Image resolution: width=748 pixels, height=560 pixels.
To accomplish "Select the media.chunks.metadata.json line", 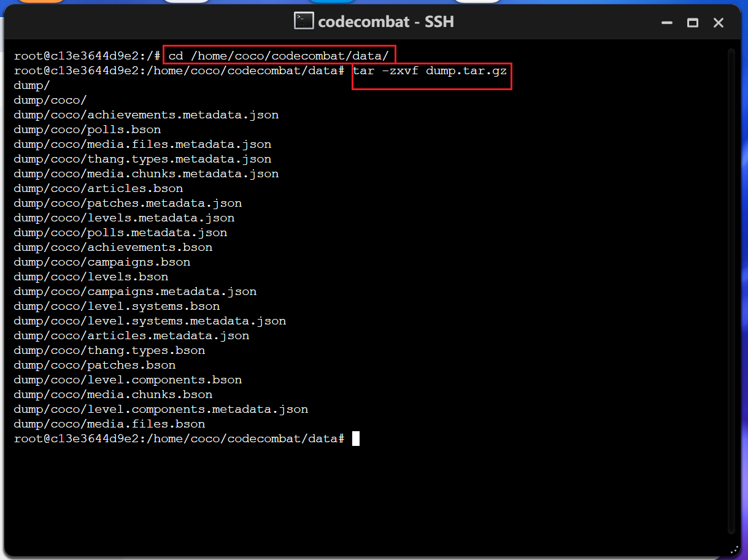I will 146,174.
